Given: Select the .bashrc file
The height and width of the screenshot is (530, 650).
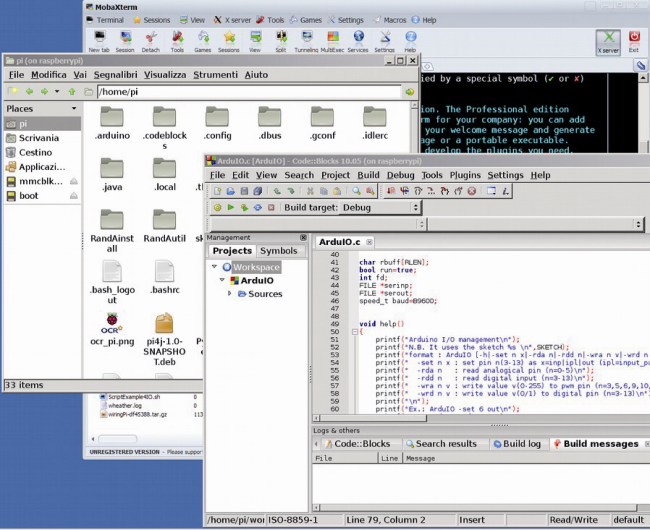Looking at the screenshot, I should click(165, 277).
